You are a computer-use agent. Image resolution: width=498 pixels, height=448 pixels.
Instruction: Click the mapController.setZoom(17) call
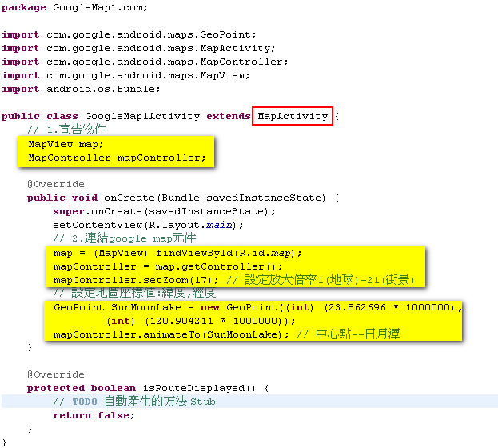136,280
